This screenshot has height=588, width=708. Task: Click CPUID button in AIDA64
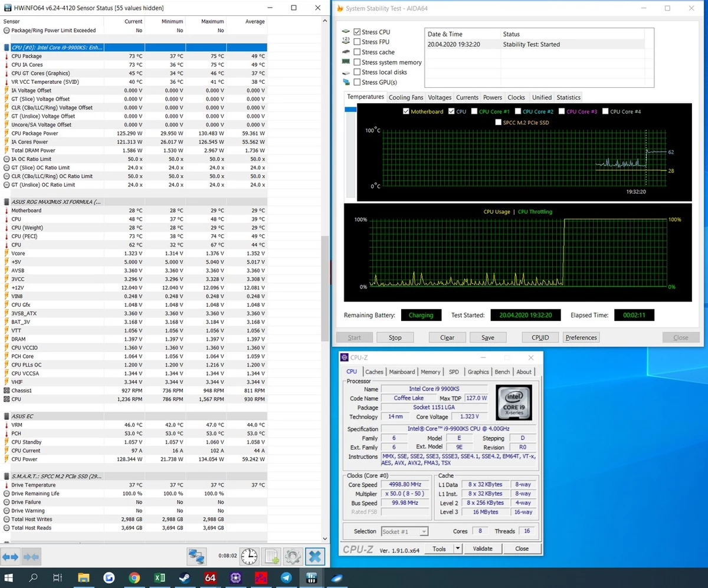[x=540, y=337]
